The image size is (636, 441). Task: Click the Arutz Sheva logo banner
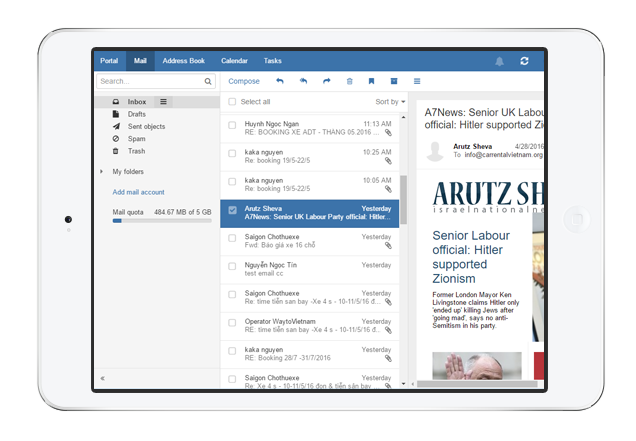pos(488,197)
